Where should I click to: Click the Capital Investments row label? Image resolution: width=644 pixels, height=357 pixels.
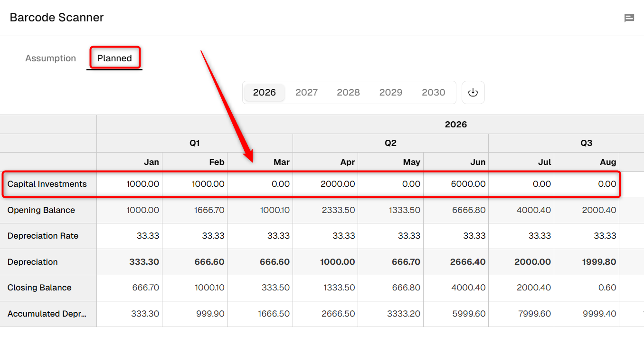47,184
